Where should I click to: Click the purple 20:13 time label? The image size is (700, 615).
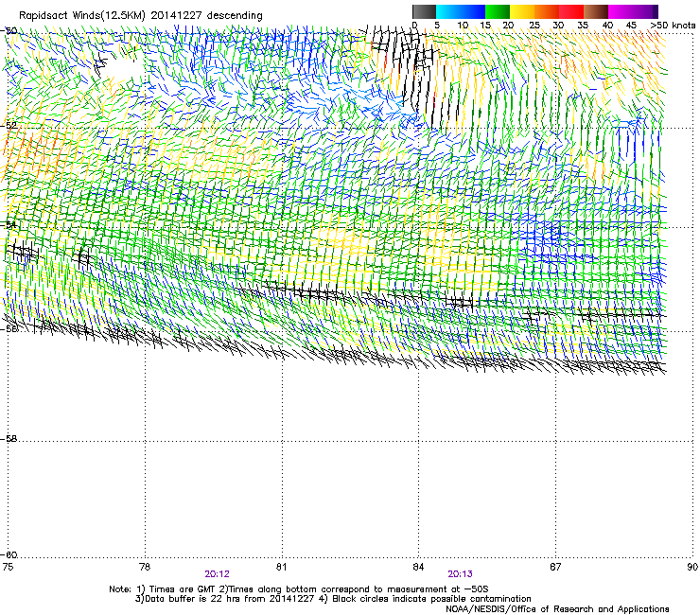point(461,574)
